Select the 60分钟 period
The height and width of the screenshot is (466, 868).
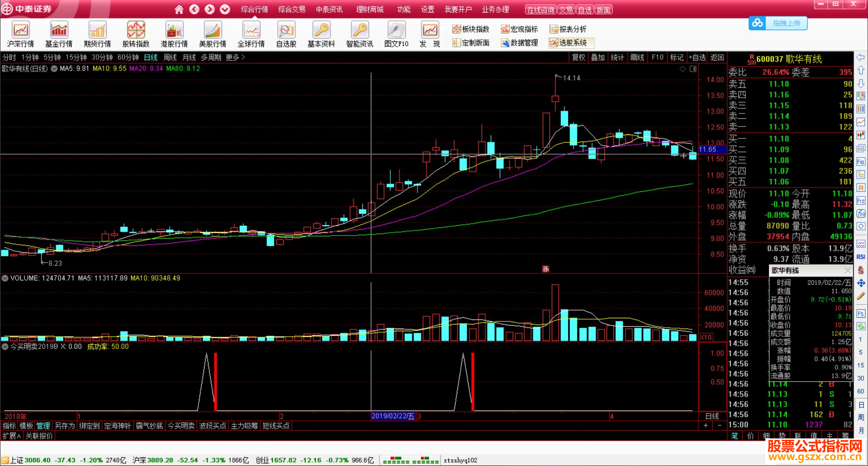tap(128, 57)
